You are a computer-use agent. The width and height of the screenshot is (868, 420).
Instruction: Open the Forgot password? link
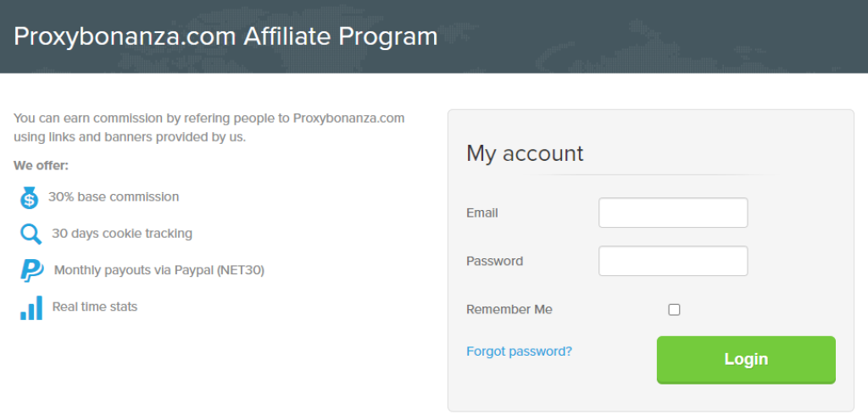[519, 351]
